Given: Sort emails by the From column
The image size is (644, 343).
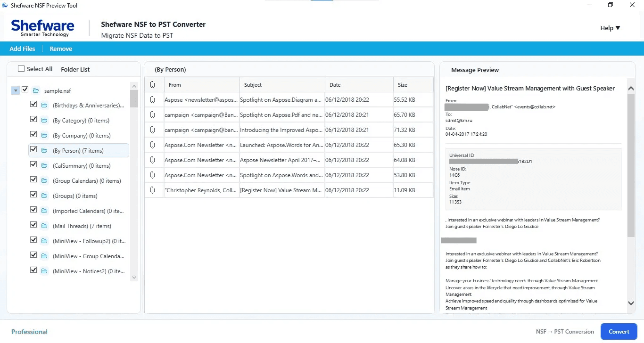Looking at the screenshot, I should pos(202,85).
